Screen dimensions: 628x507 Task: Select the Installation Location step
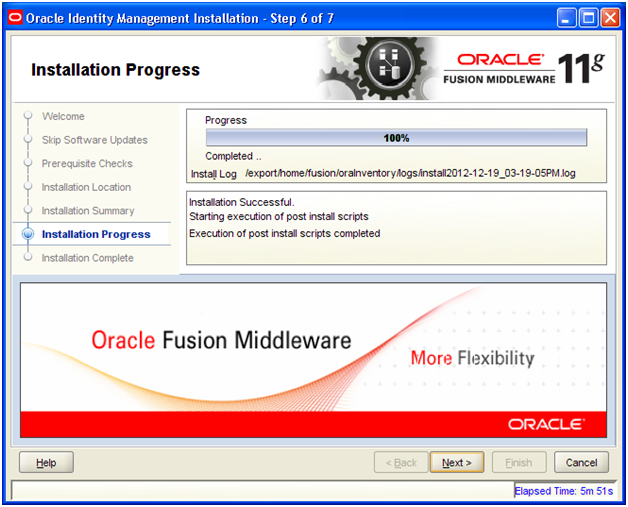87,187
